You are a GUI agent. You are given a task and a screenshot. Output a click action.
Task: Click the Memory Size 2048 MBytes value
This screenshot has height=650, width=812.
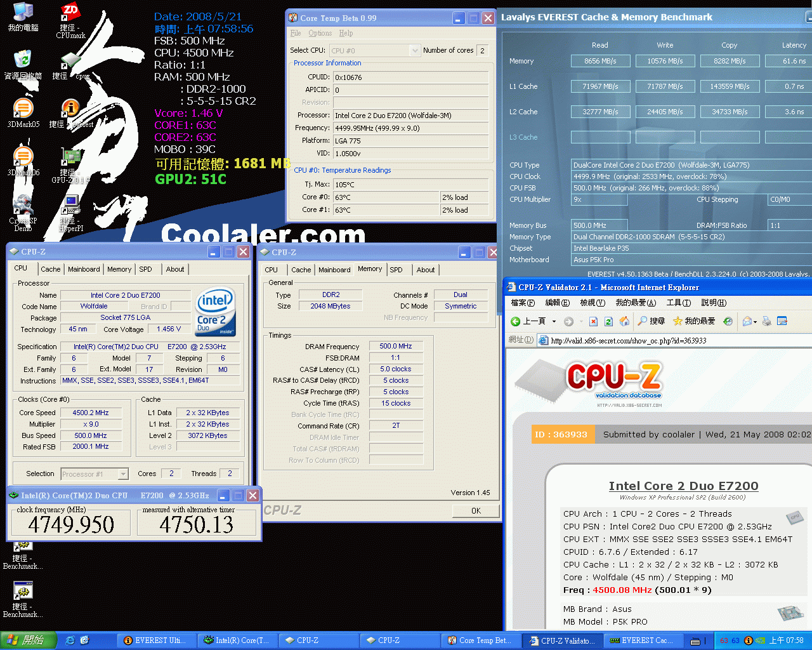click(331, 306)
